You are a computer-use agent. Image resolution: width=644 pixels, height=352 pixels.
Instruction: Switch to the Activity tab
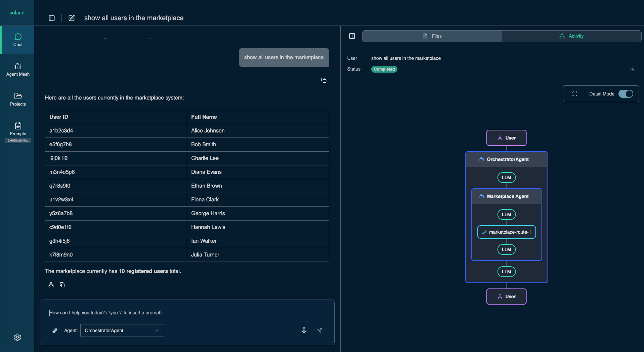coord(571,36)
